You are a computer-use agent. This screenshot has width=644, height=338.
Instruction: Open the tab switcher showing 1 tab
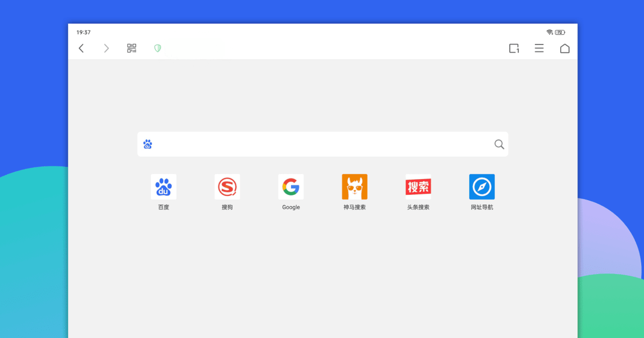coord(514,48)
